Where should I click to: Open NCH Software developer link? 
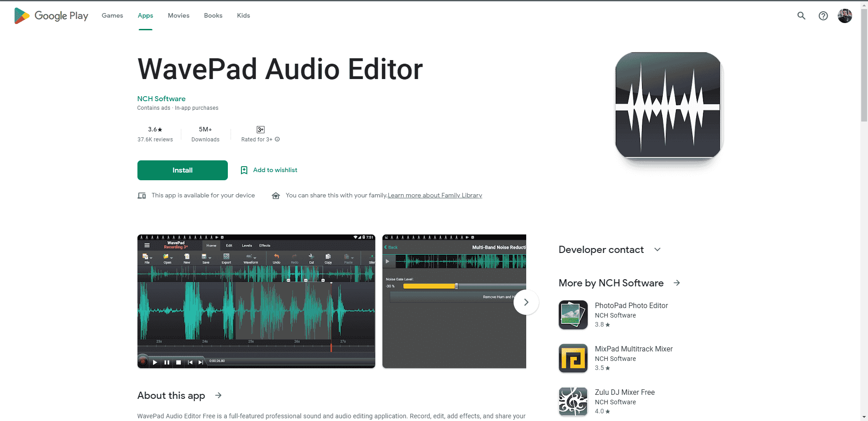[161, 98]
